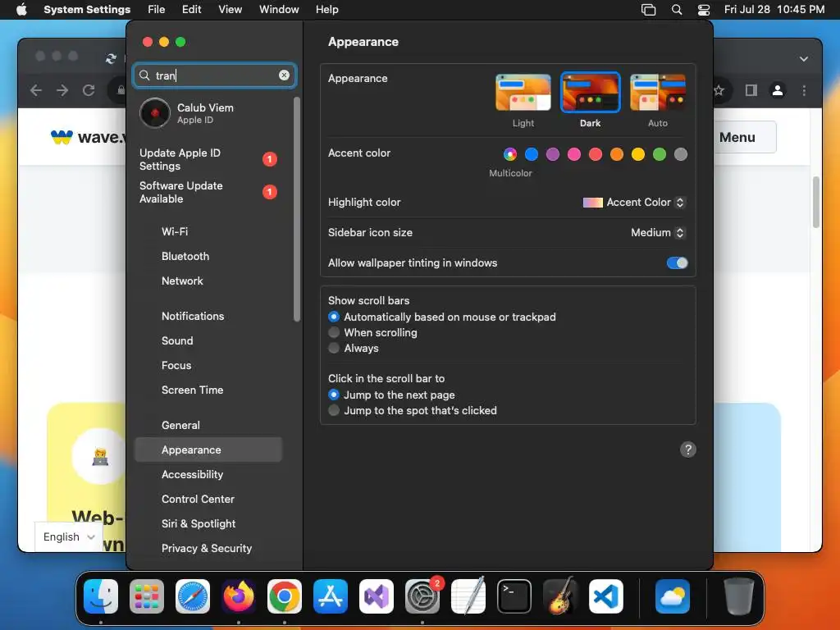Select the blue accent color
The width and height of the screenshot is (840, 630).
click(532, 154)
